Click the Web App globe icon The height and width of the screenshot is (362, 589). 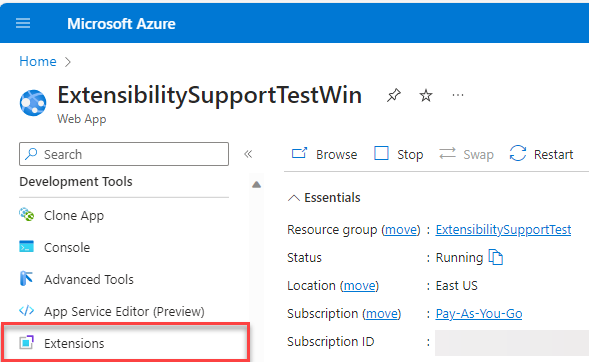[x=33, y=103]
